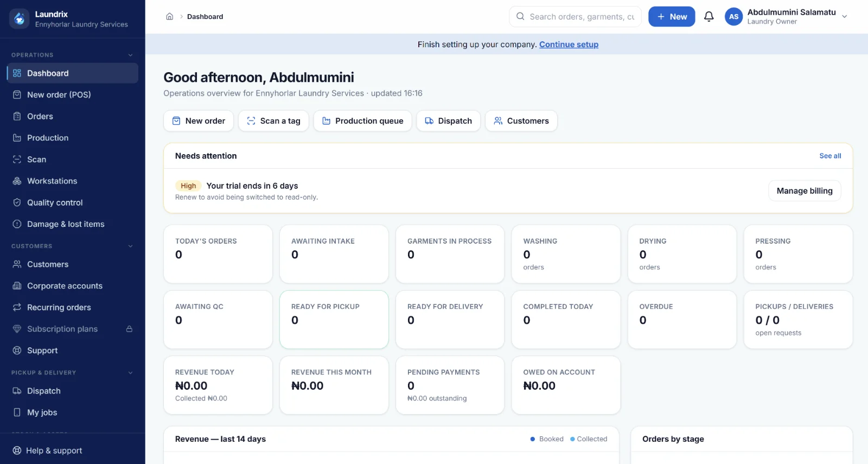Open the Pending Payments card
This screenshot has width=868, height=464.
tap(450, 385)
